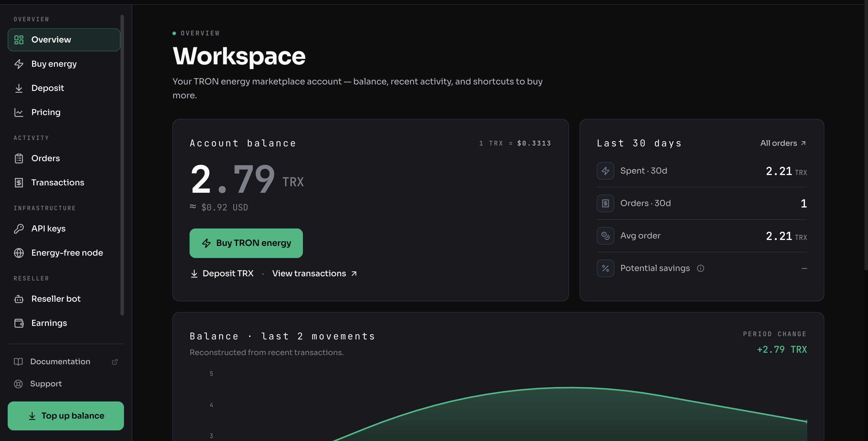Viewport: 868px width, 441px height.
Task: Click the Orders 30d count 1
Action: click(804, 203)
